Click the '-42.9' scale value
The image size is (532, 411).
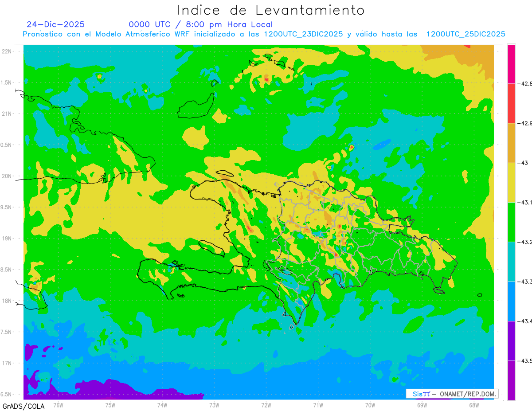(525, 123)
